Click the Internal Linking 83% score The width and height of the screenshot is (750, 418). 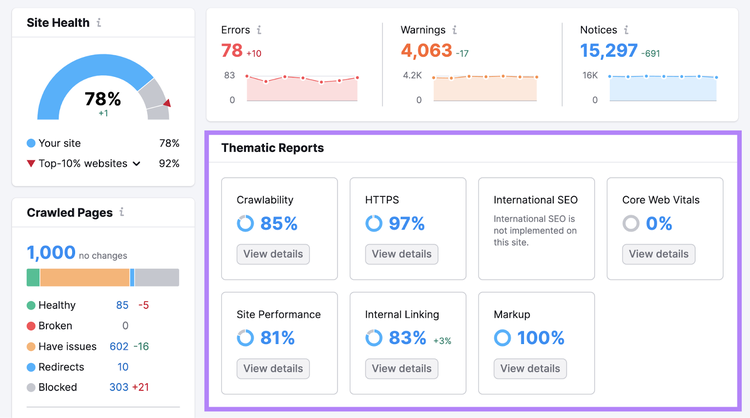408,338
